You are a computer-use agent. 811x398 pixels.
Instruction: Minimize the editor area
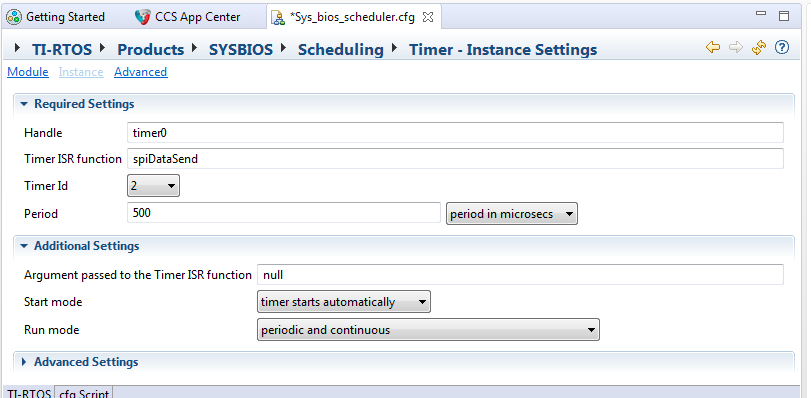click(x=761, y=14)
